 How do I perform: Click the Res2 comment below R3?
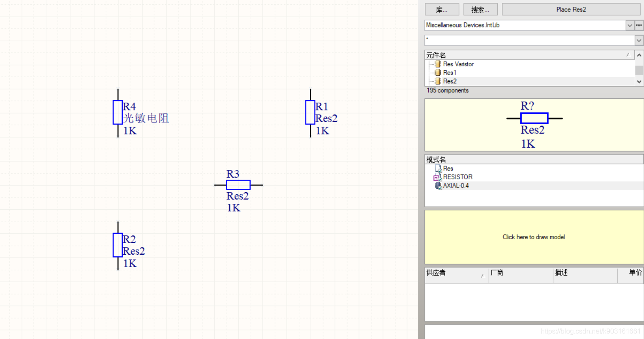(x=237, y=196)
